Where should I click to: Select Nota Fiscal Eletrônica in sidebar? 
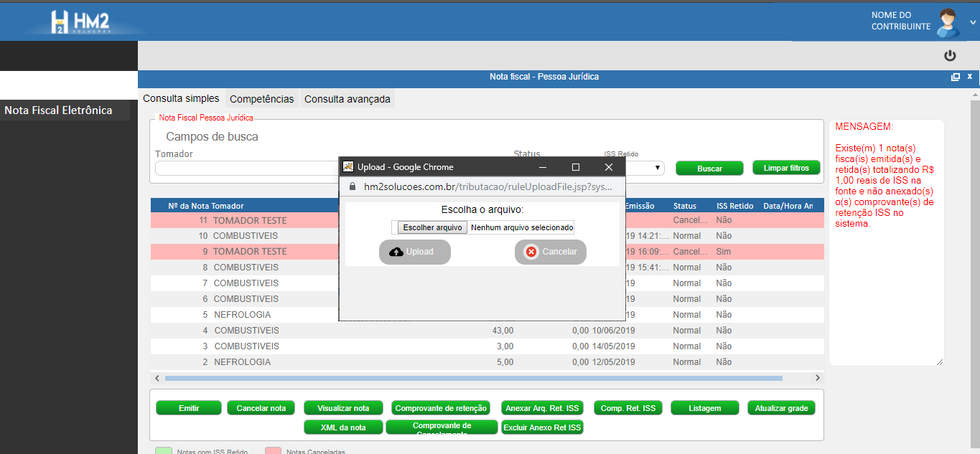[58, 110]
